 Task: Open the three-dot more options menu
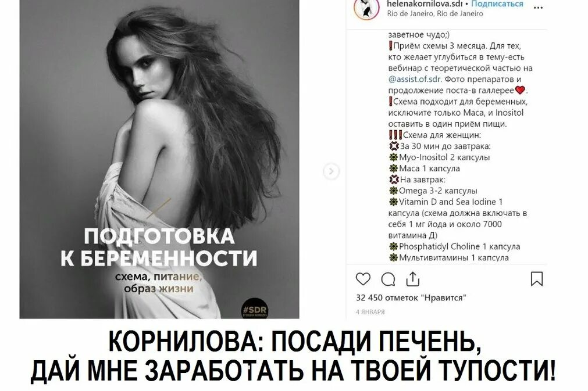(538, 8)
